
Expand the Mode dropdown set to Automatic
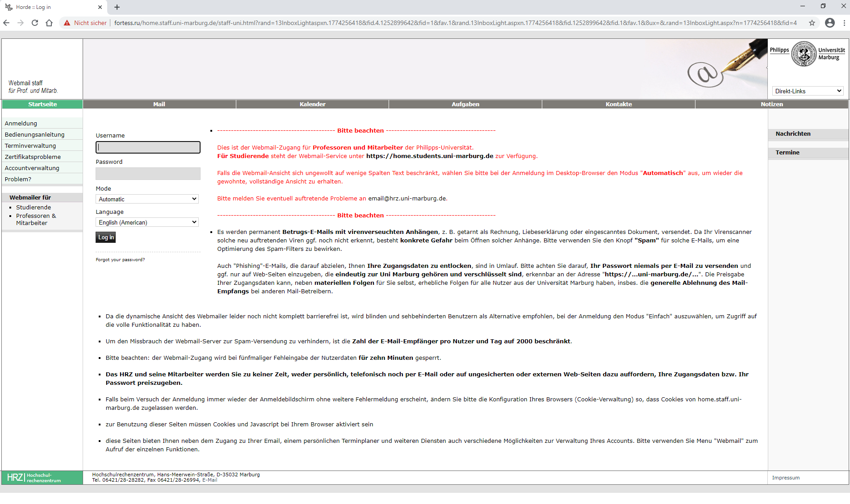pos(147,199)
